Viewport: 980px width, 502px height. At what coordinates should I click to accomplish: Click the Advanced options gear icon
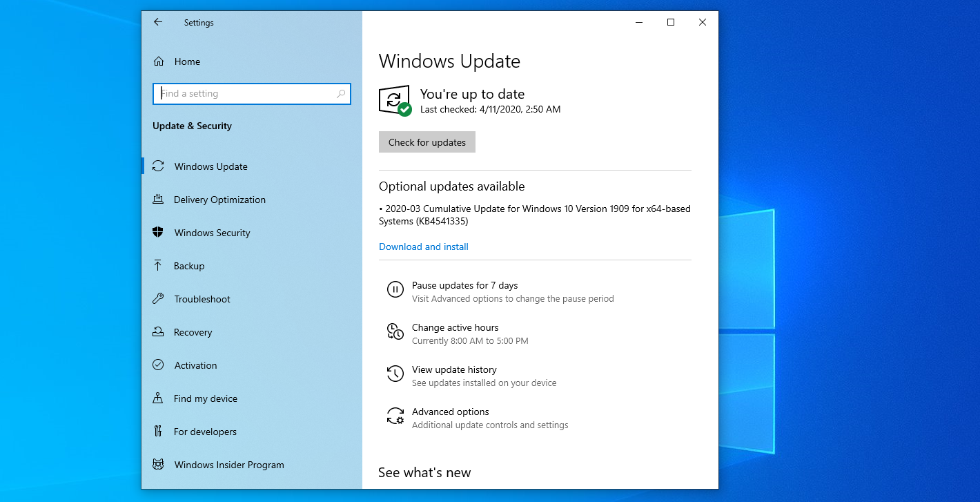tap(395, 416)
